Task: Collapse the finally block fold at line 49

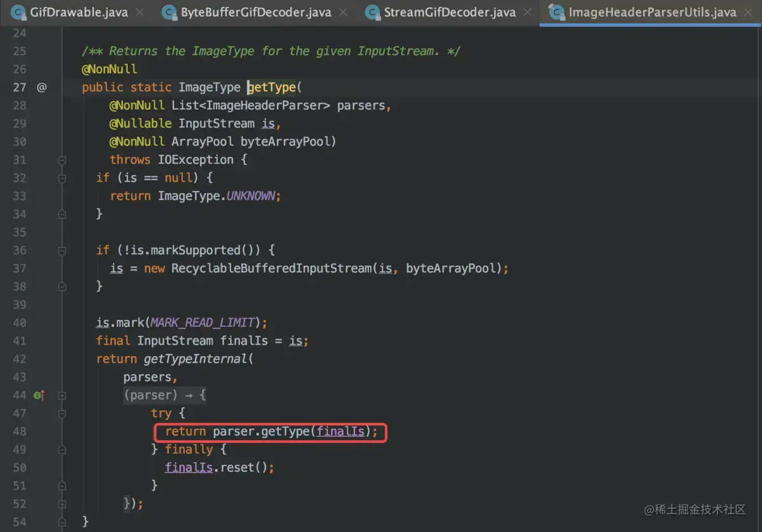Action: [x=62, y=449]
